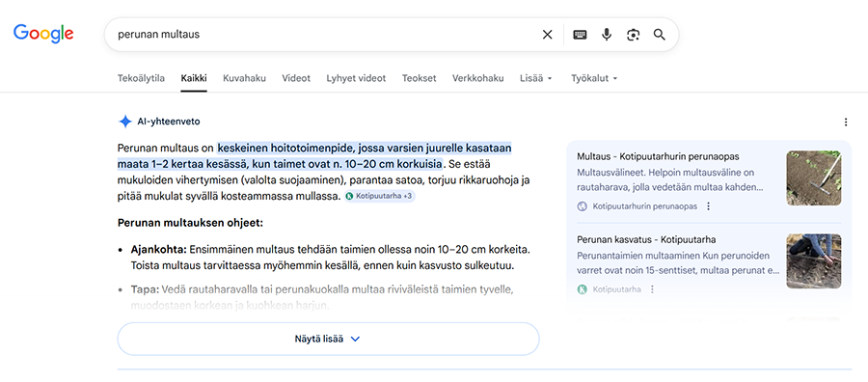This screenshot has height=382, width=868.
Task: Submit search with magnifying glass icon
Action: pyautogui.click(x=659, y=35)
